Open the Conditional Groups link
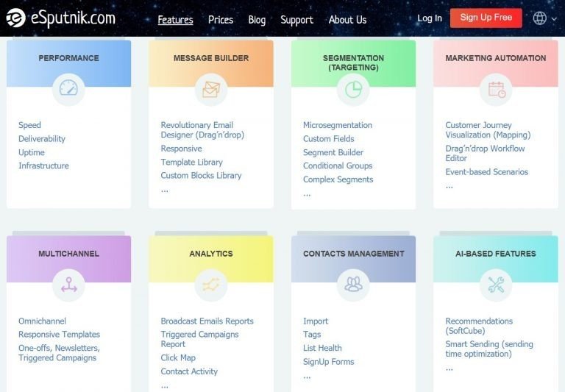This screenshot has width=565, height=392. pyautogui.click(x=338, y=165)
